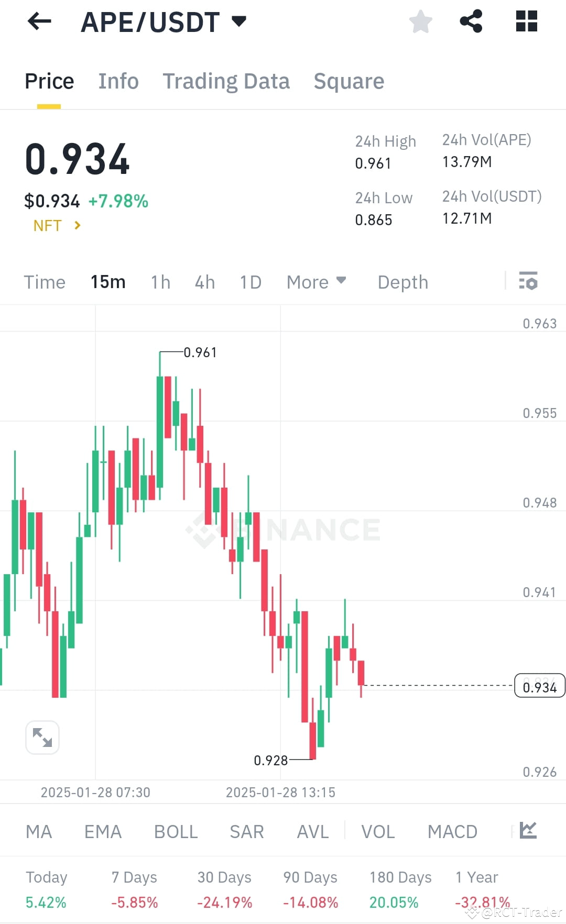The image size is (566, 924).
Task: Expand chart to fullscreen mode
Action: 42,736
